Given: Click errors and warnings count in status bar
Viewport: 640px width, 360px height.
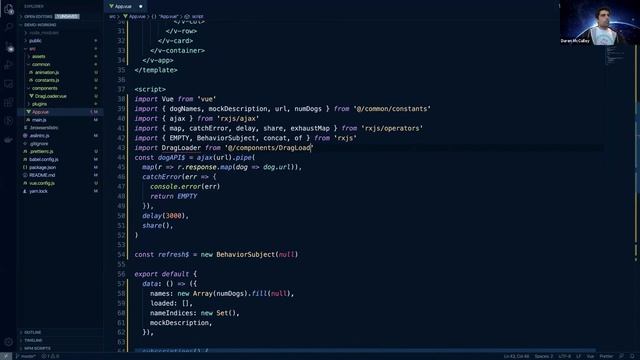Looking at the screenshot, I should tap(51, 356).
